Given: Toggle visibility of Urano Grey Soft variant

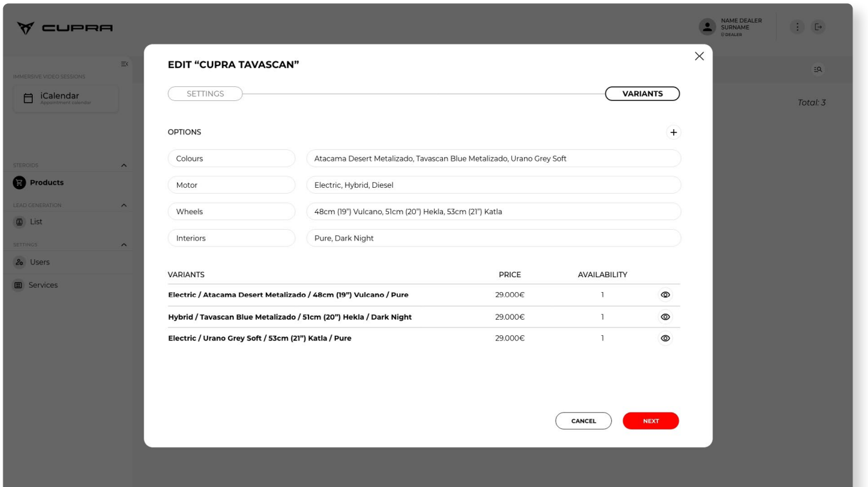Looking at the screenshot, I should (x=665, y=338).
